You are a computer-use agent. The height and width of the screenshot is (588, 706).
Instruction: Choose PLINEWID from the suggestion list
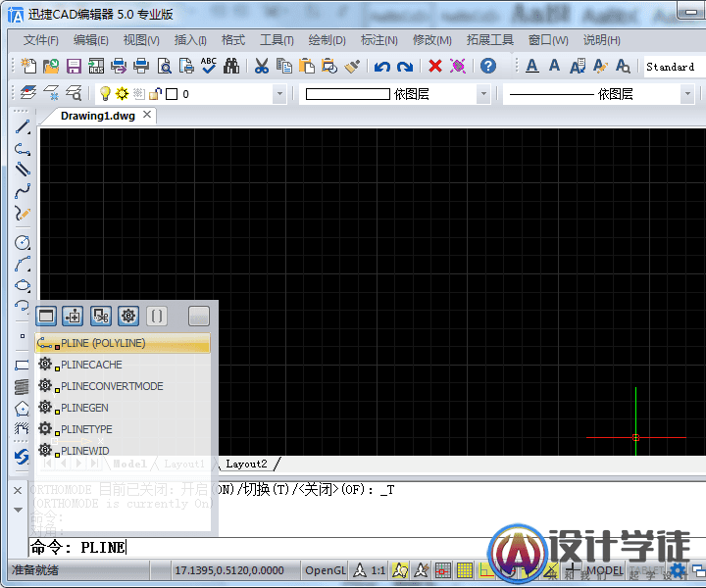(123, 451)
